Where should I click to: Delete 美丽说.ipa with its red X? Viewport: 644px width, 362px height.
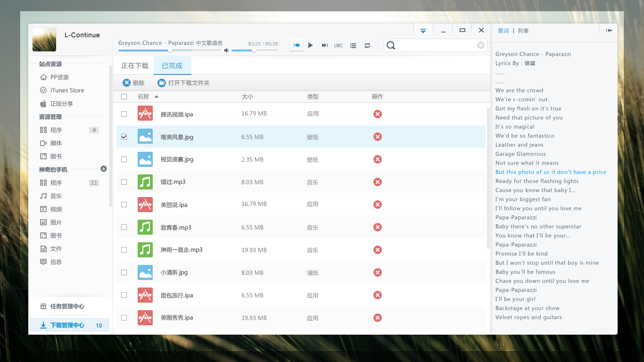pos(377,205)
